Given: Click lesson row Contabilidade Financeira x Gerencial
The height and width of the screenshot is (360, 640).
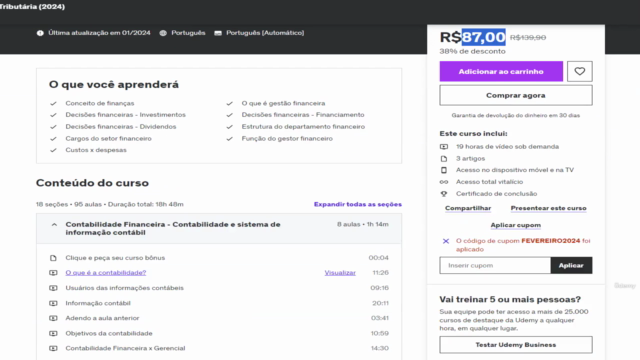Looking at the screenshot, I should coord(219,348).
